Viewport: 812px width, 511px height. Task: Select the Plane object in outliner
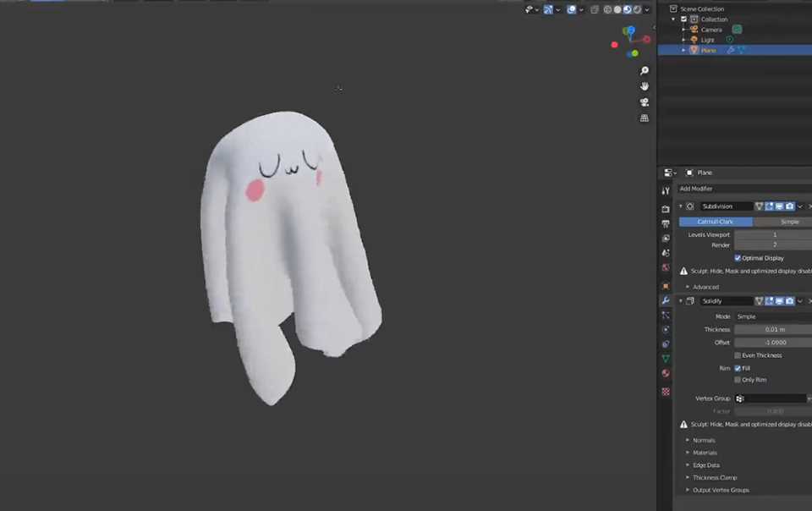click(x=709, y=50)
